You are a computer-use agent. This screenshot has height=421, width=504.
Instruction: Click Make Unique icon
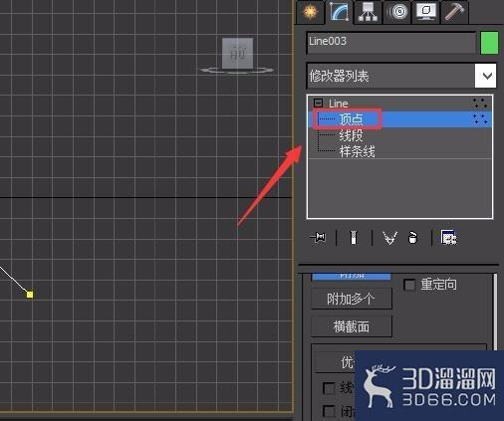tap(389, 238)
